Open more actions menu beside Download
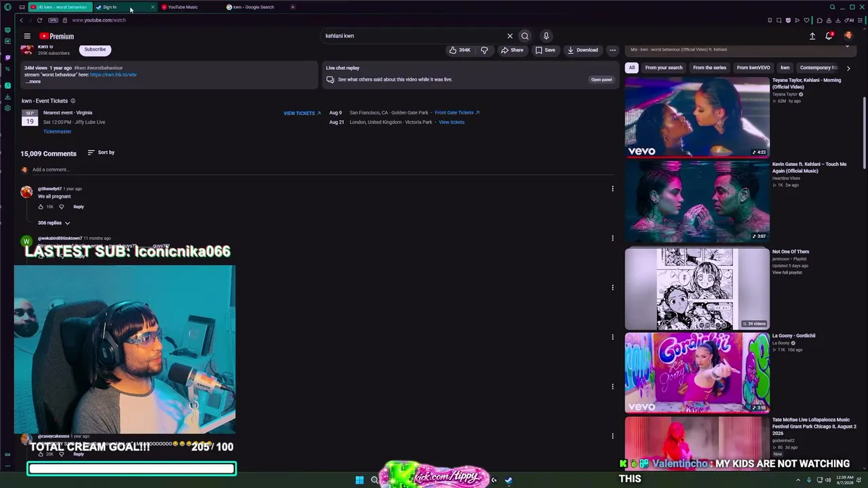 pyautogui.click(x=612, y=49)
